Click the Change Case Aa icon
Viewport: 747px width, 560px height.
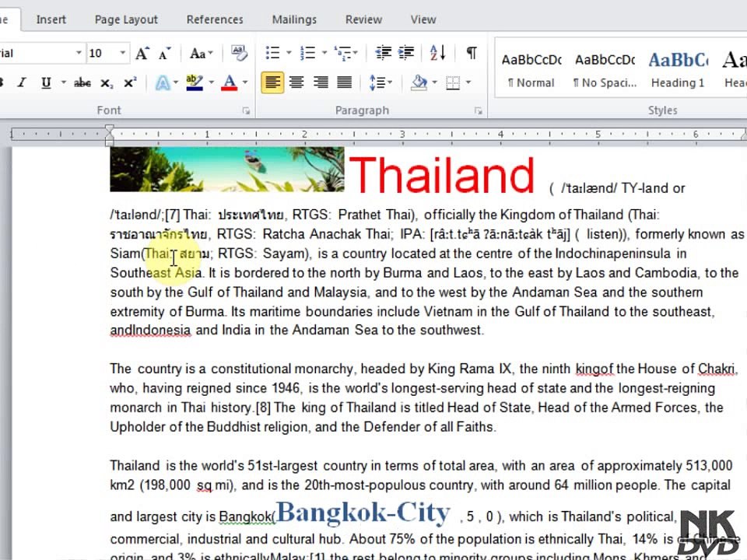[197, 54]
